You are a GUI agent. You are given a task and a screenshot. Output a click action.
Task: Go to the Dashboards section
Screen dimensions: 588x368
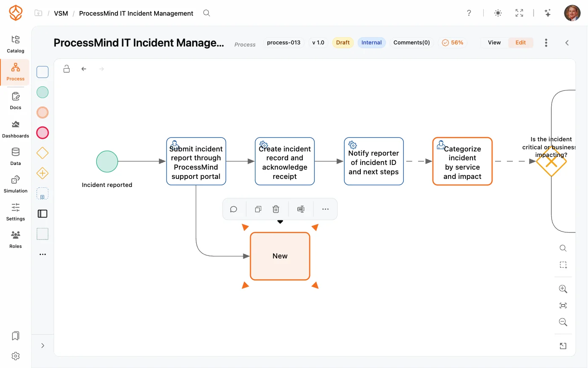pos(16,129)
